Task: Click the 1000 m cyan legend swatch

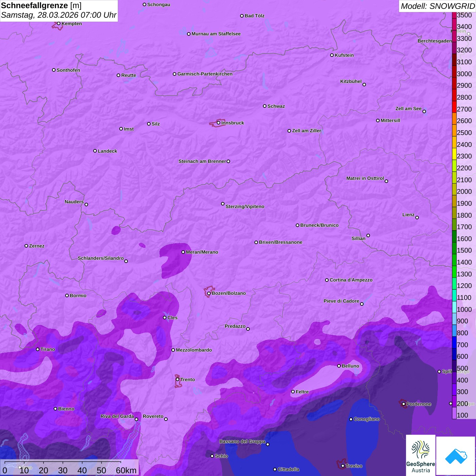Action: [x=454, y=307]
